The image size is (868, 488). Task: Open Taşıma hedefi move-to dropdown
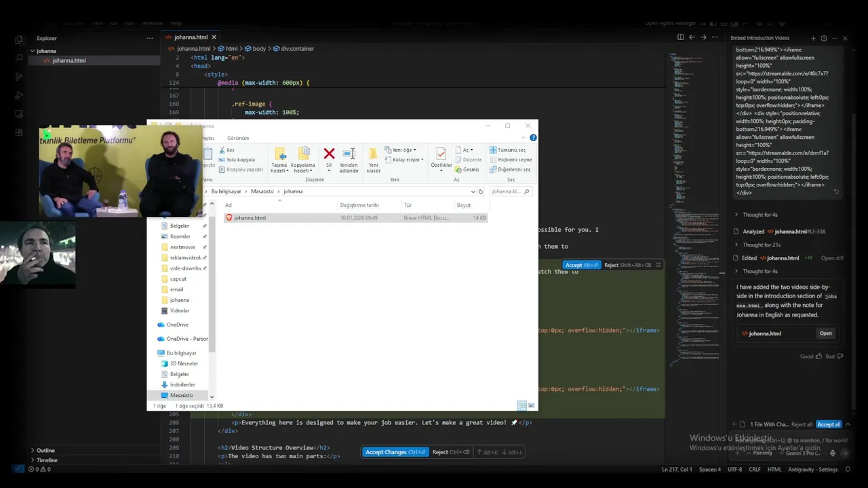[279, 160]
